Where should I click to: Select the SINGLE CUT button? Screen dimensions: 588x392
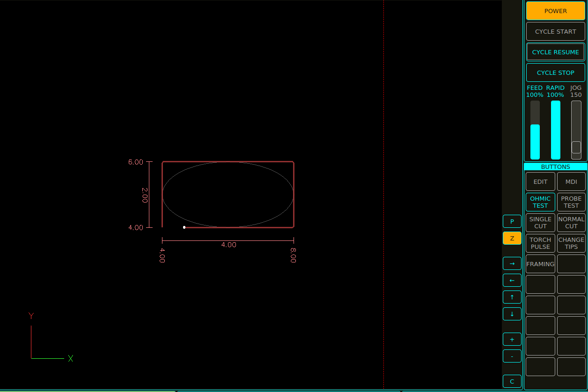tap(540, 223)
